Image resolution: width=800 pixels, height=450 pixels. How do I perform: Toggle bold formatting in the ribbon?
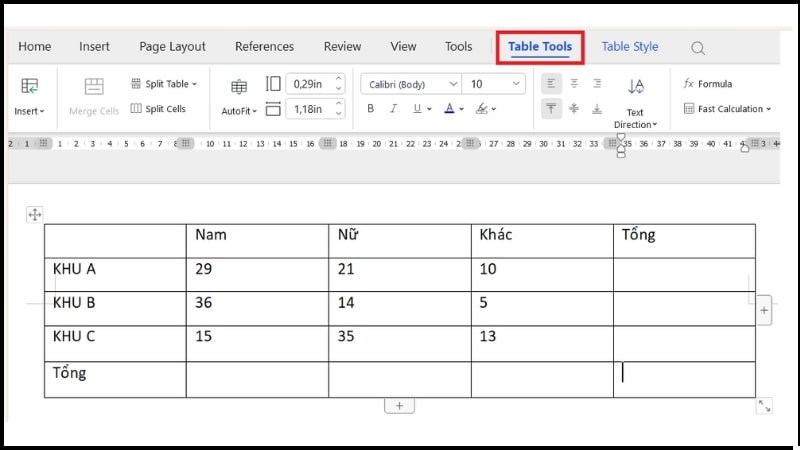coord(370,109)
